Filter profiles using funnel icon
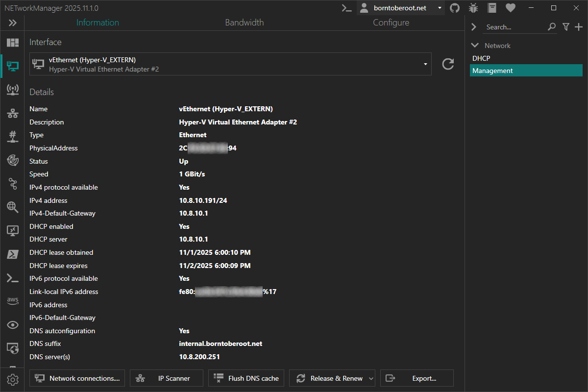588x392 pixels. click(566, 27)
